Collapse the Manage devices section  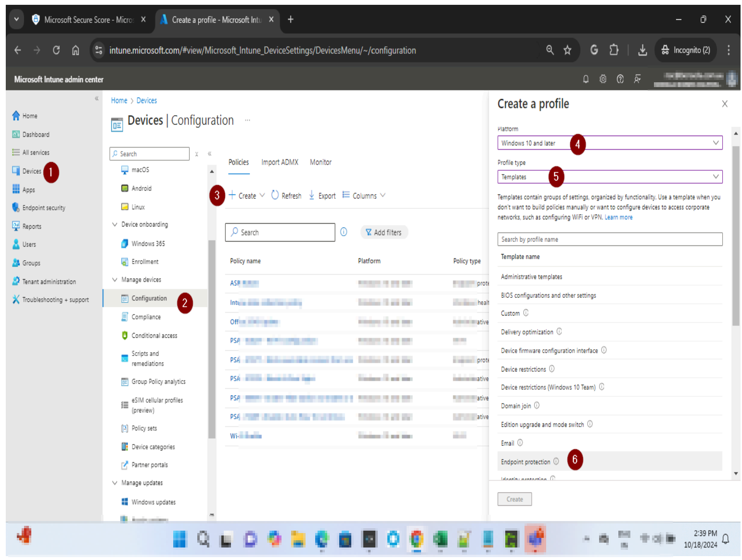point(115,280)
